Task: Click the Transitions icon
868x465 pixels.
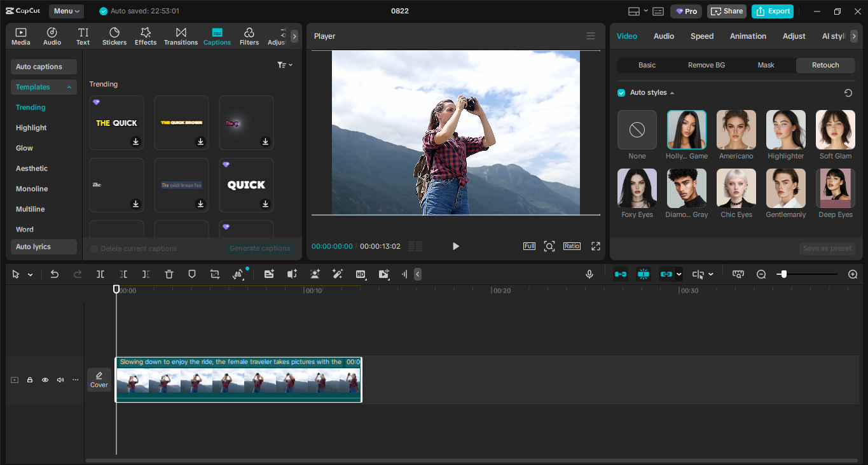Action: point(181,36)
